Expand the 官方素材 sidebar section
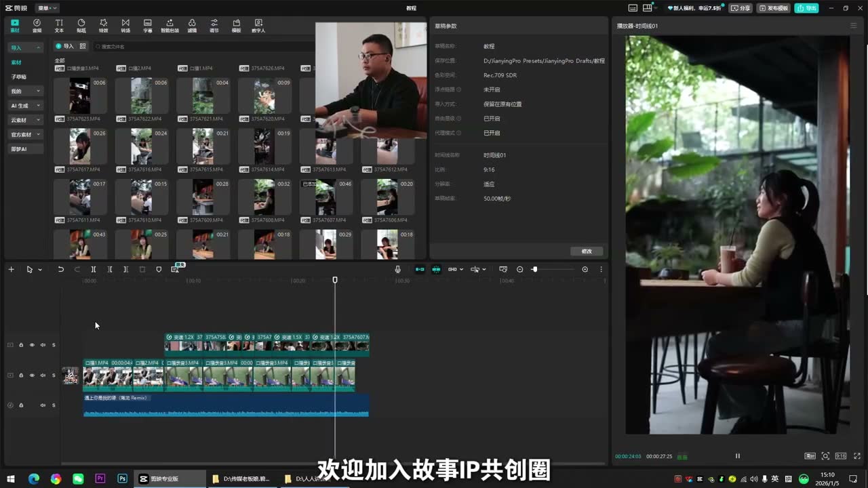This screenshot has height=488, width=868. [x=26, y=134]
